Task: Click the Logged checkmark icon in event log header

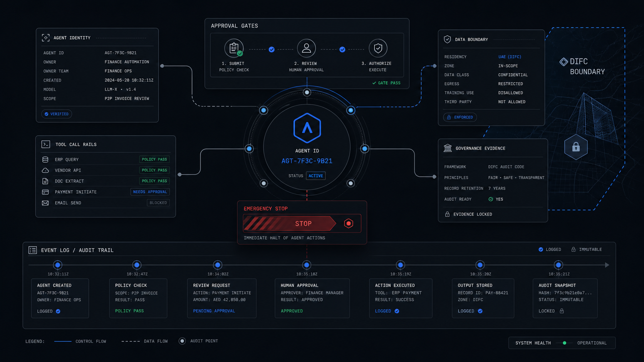Action: click(x=541, y=249)
